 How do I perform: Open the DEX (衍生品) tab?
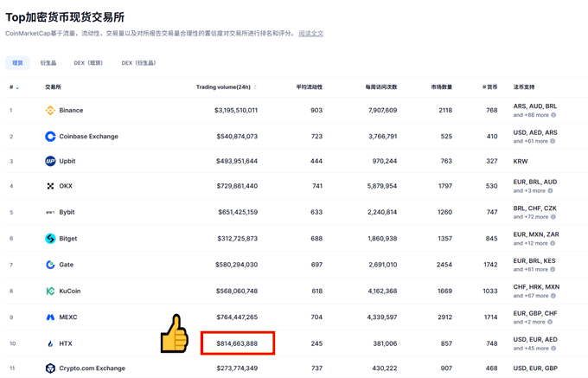pyautogui.click(x=138, y=63)
